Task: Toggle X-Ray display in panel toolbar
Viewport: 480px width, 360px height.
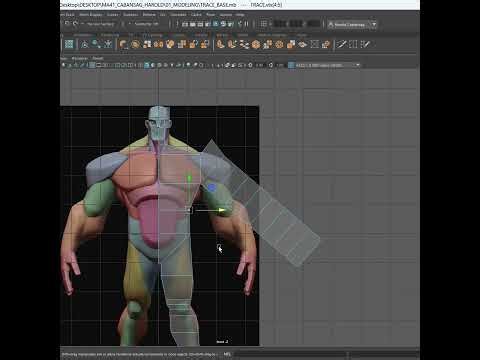Action: [227, 65]
